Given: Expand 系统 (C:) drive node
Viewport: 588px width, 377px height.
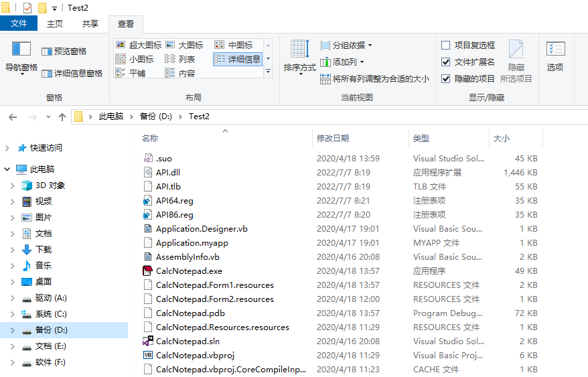Looking at the screenshot, I should pos(12,314).
